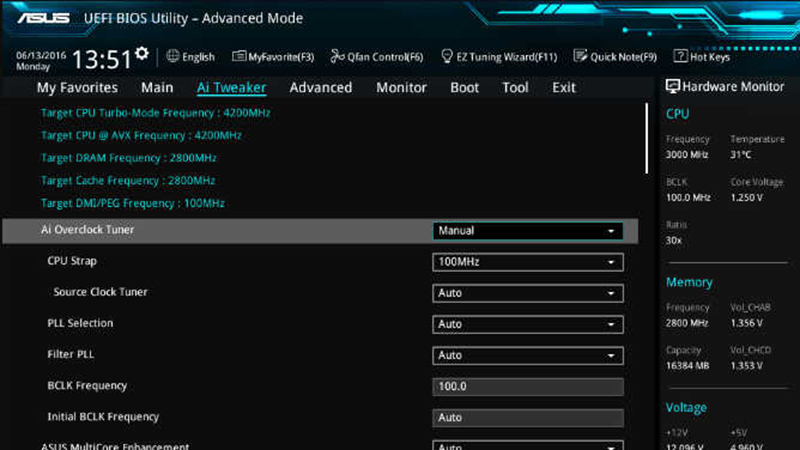Open CPU Strap 100MHz dropdown

pyautogui.click(x=528, y=262)
